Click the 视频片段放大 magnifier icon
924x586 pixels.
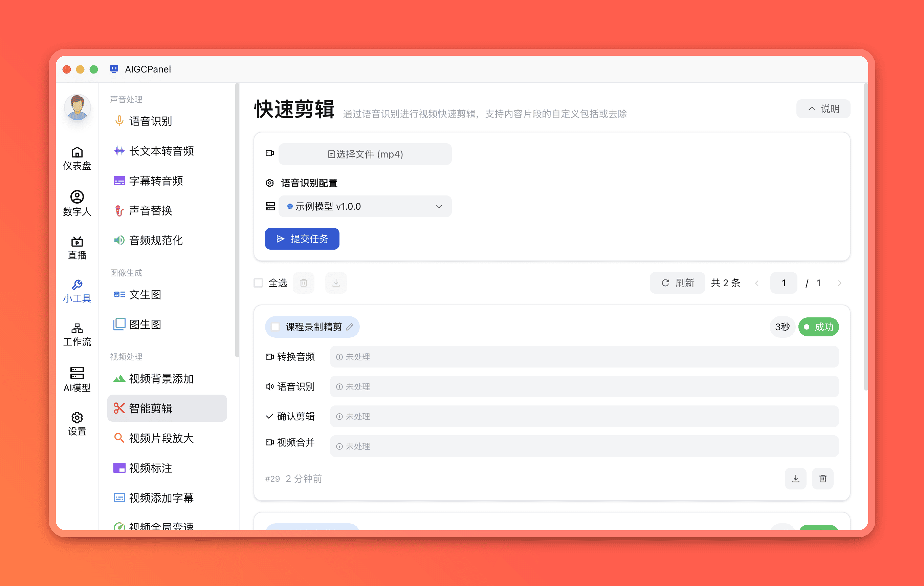(x=119, y=438)
